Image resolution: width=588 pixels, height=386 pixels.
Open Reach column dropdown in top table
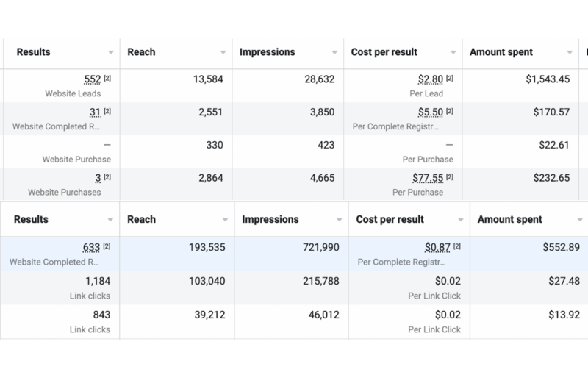[223, 52]
